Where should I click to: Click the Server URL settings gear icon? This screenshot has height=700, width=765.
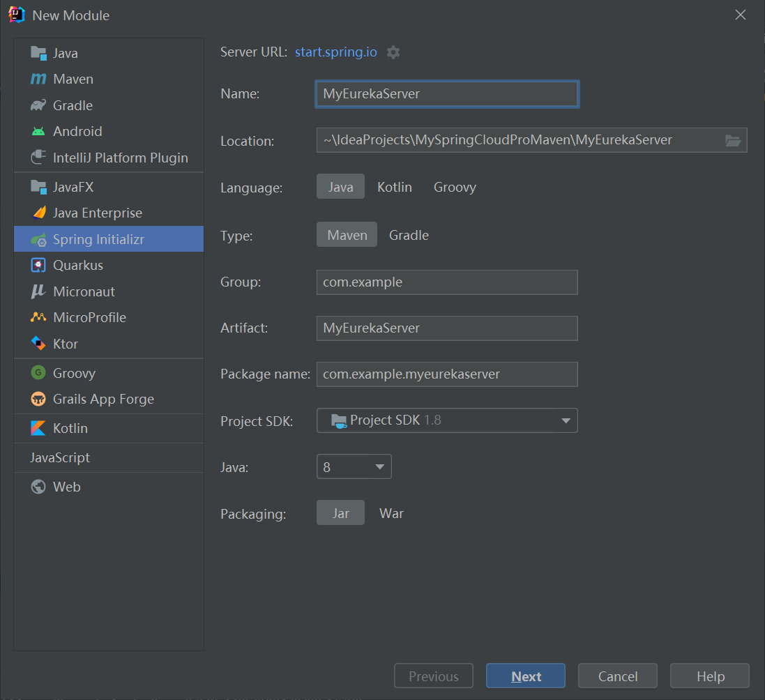[393, 52]
